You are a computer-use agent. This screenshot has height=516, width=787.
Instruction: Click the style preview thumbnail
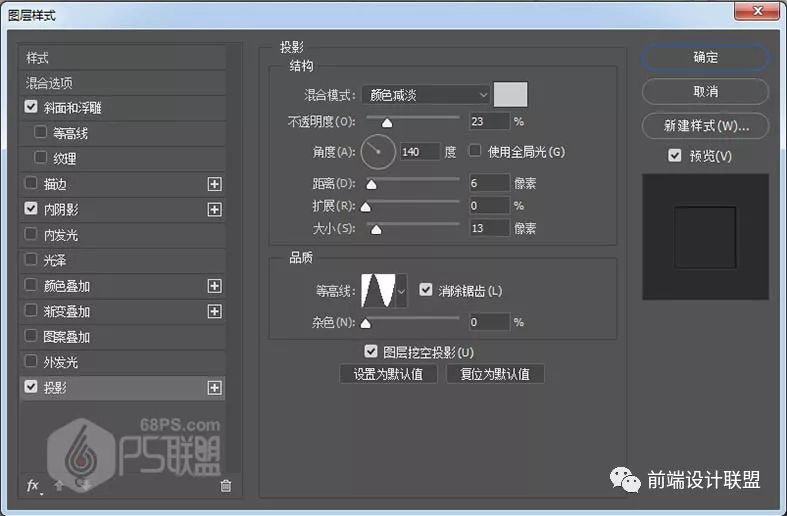click(705, 237)
